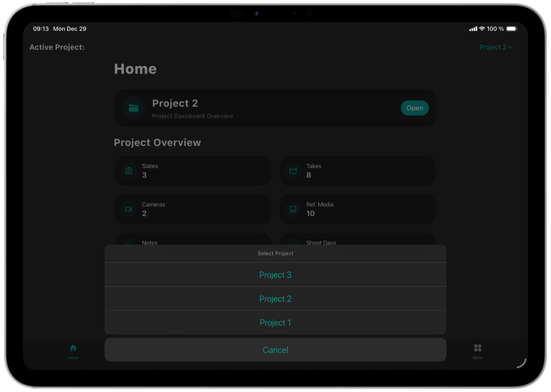The width and height of the screenshot is (551, 392).
Task: Tap the Home house icon
Action: [73, 348]
